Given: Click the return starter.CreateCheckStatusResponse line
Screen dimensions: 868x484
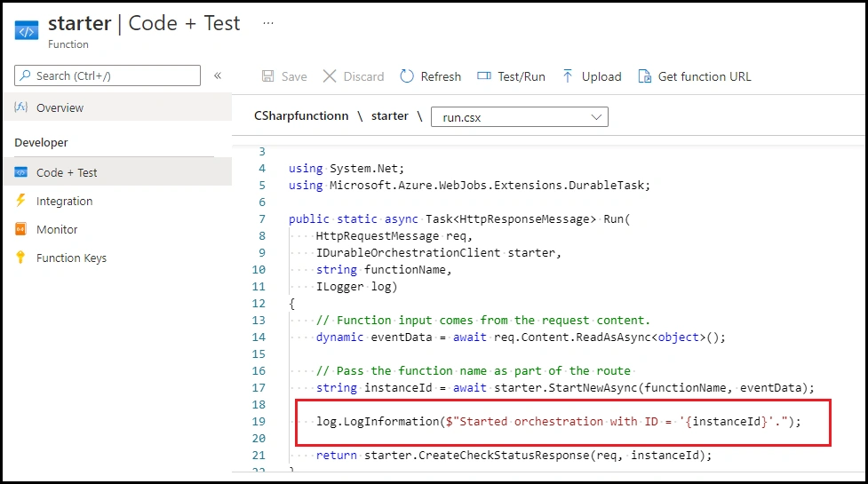Looking at the screenshot, I should (514, 456).
